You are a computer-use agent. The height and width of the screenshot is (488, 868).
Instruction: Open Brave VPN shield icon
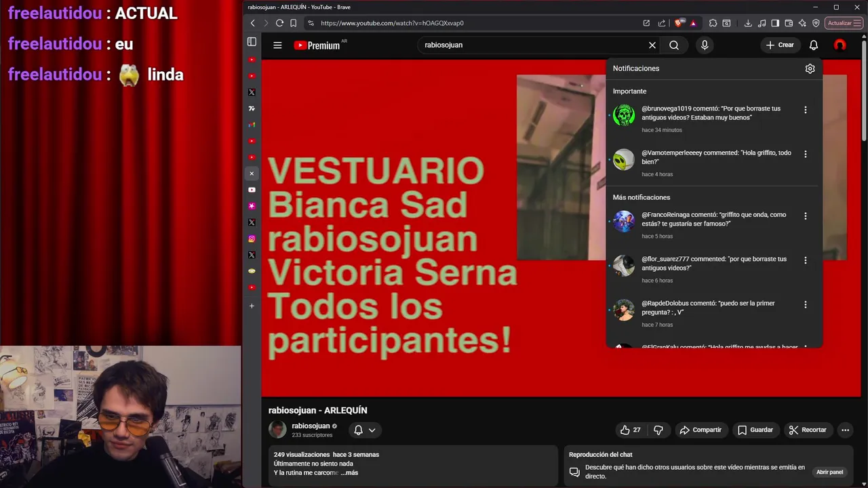816,23
